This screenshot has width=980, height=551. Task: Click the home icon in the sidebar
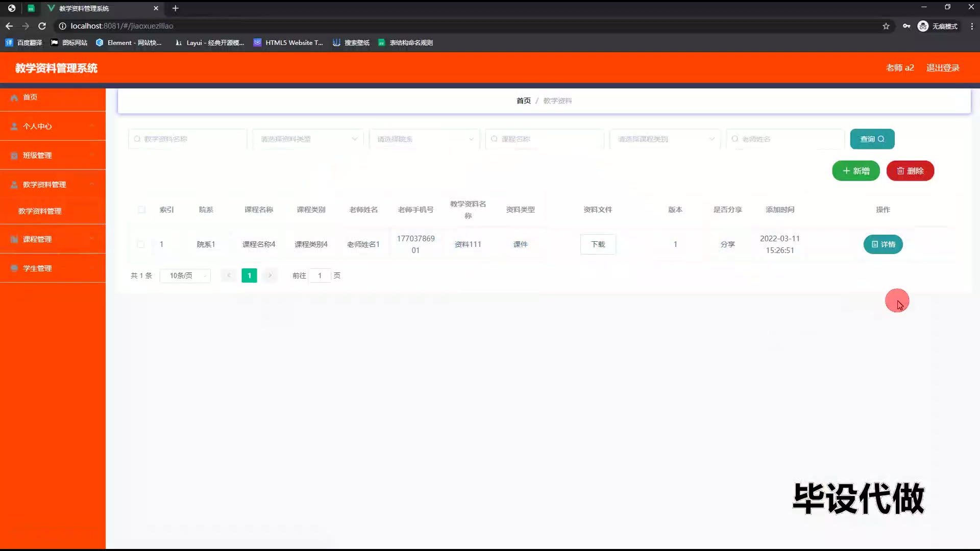click(14, 97)
